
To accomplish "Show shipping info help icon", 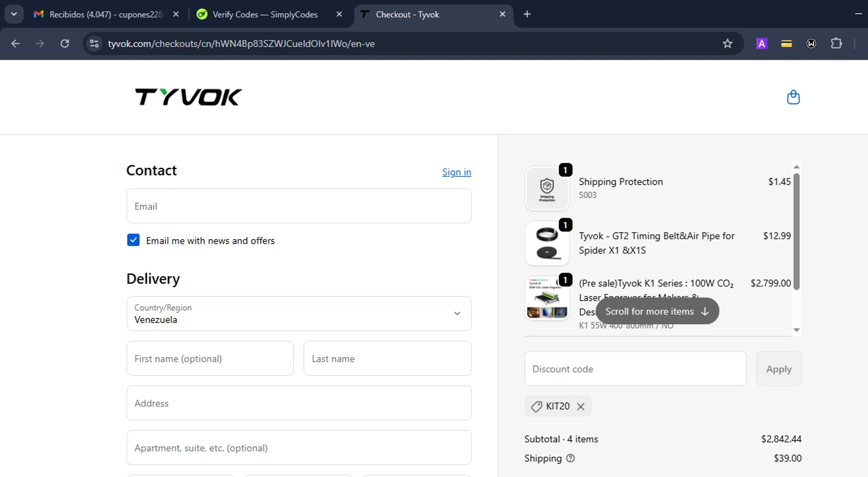I will [x=571, y=458].
